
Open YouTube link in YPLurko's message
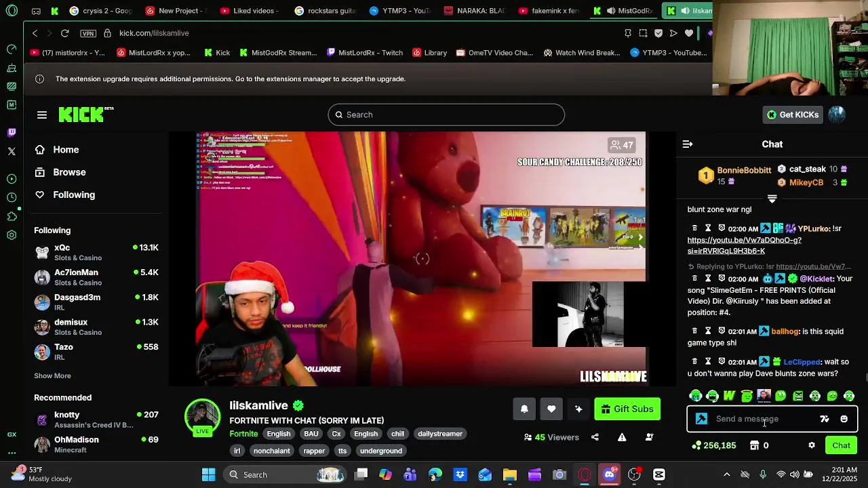(x=744, y=245)
